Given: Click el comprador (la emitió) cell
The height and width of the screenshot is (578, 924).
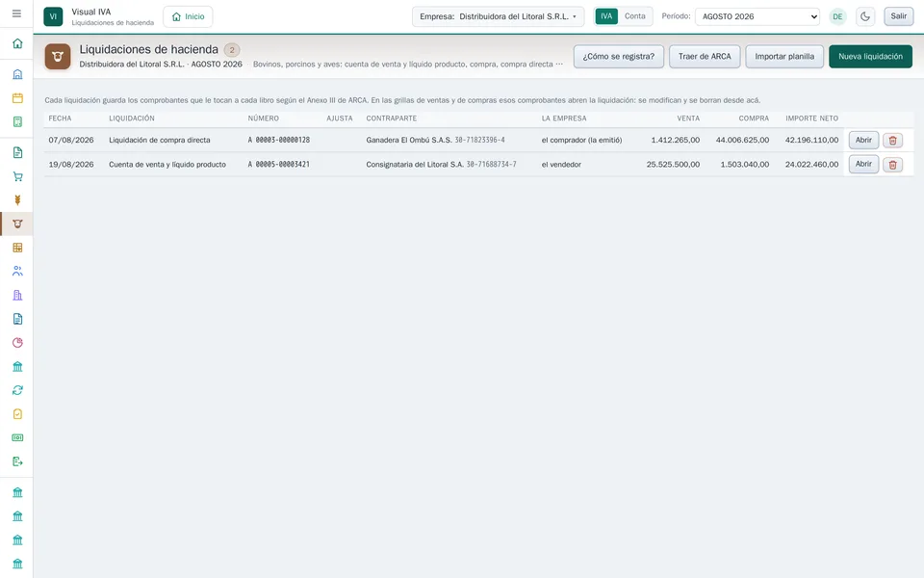Looking at the screenshot, I should 581,141.
